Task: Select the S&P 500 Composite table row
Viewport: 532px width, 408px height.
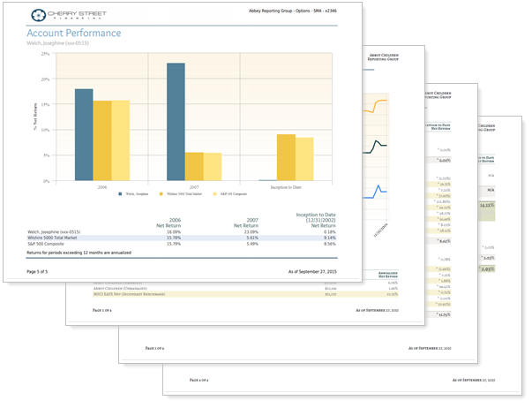Action: pos(176,245)
